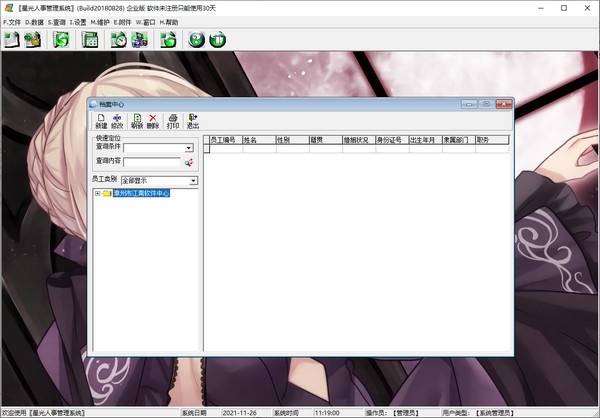
Task: Click the 员工编号 column header
Action: coord(225,141)
